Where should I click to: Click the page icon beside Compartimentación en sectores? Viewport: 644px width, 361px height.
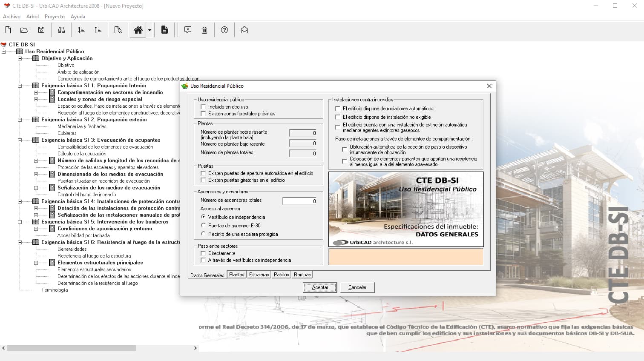point(52,92)
